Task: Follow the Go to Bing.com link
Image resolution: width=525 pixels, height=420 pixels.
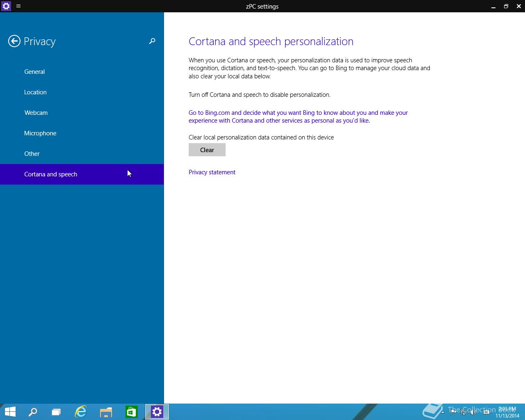Action: pyautogui.click(x=298, y=116)
